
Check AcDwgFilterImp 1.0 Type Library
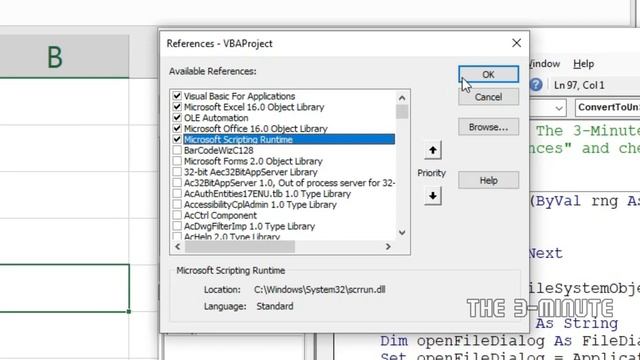[177, 226]
